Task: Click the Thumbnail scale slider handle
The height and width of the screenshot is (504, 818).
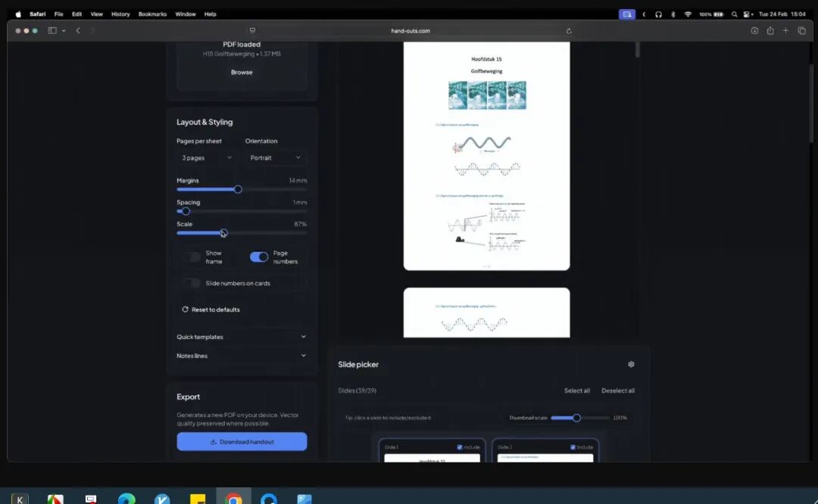Action: pyautogui.click(x=576, y=418)
